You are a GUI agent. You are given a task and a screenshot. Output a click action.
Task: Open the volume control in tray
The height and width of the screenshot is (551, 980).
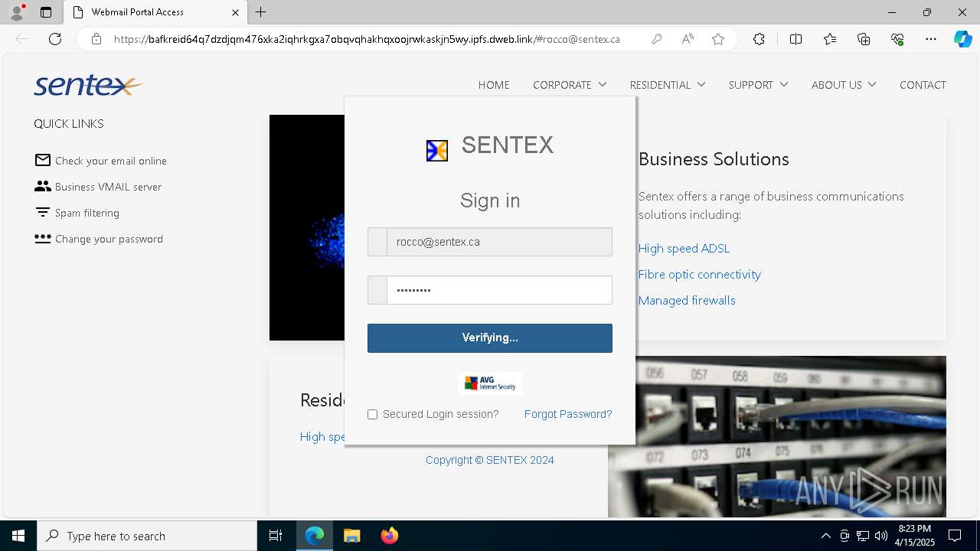880,536
